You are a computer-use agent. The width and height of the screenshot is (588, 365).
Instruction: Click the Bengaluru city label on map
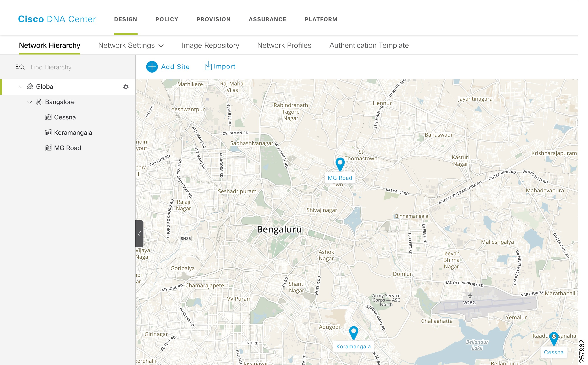[x=279, y=229]
